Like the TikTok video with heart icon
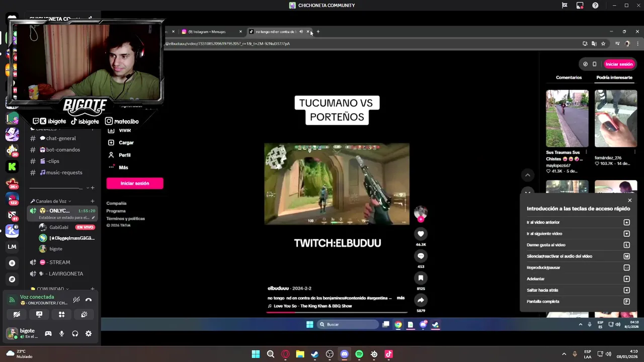Viewport: 644px width, 362px height. [421, 234]
